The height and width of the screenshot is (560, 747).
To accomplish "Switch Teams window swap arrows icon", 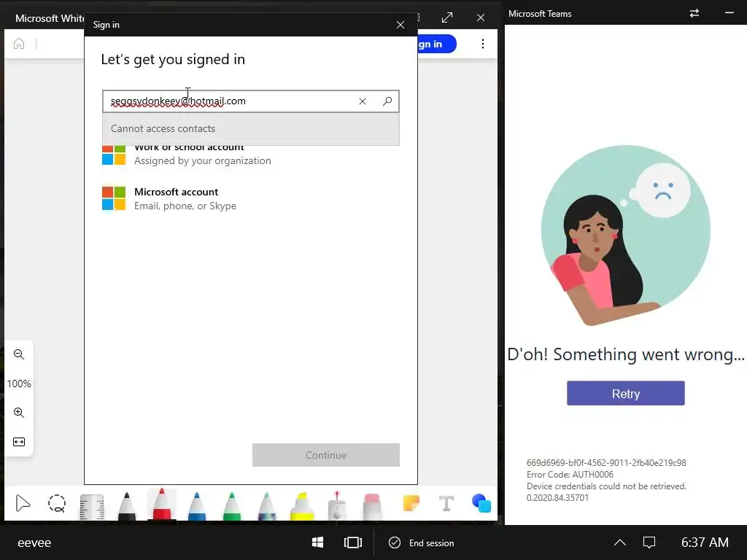I will click(694, 13).
